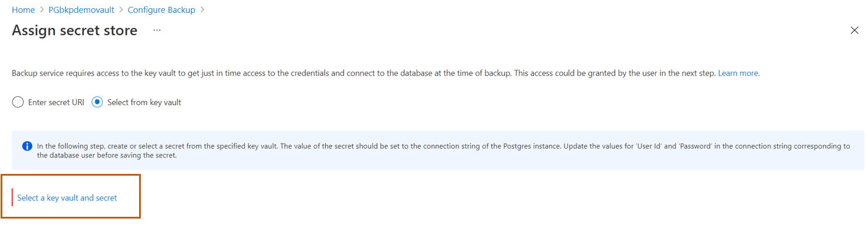
Task: Close the Assign secret store pane
Action: point(855,31)
